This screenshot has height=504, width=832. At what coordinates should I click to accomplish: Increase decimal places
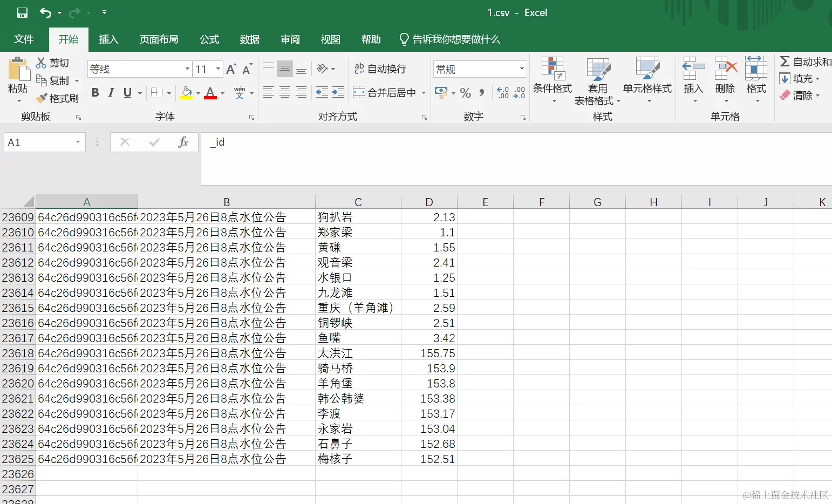503,93
